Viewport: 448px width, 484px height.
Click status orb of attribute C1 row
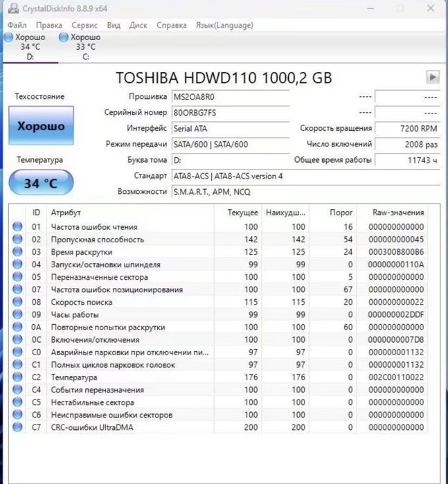pos(17,364)
